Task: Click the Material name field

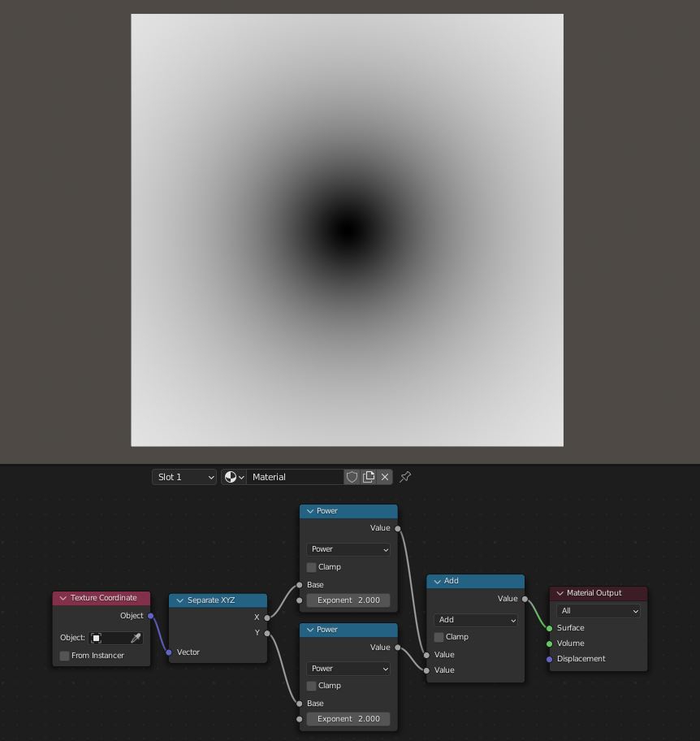Action: pyautogui.click(x=296, y=477)
